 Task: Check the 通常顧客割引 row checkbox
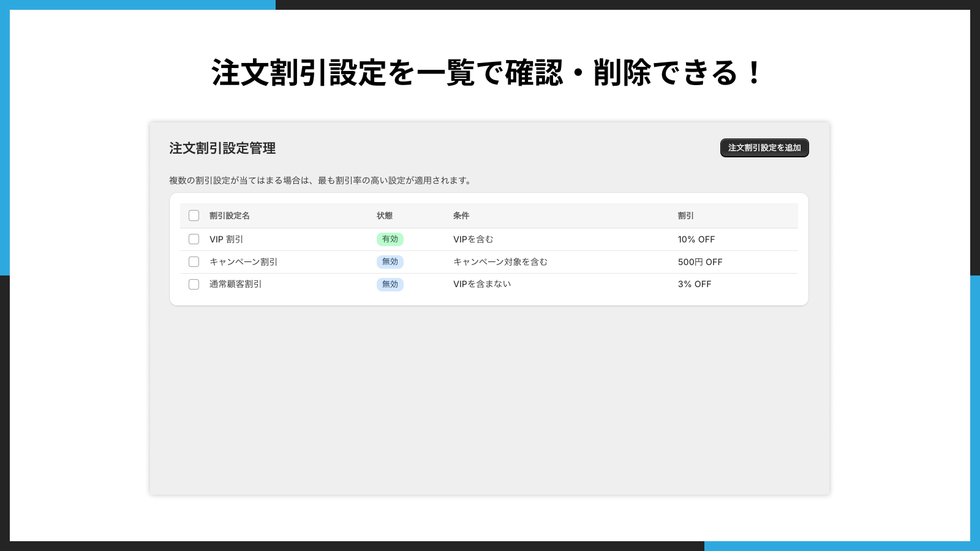(x=194, y=284)
